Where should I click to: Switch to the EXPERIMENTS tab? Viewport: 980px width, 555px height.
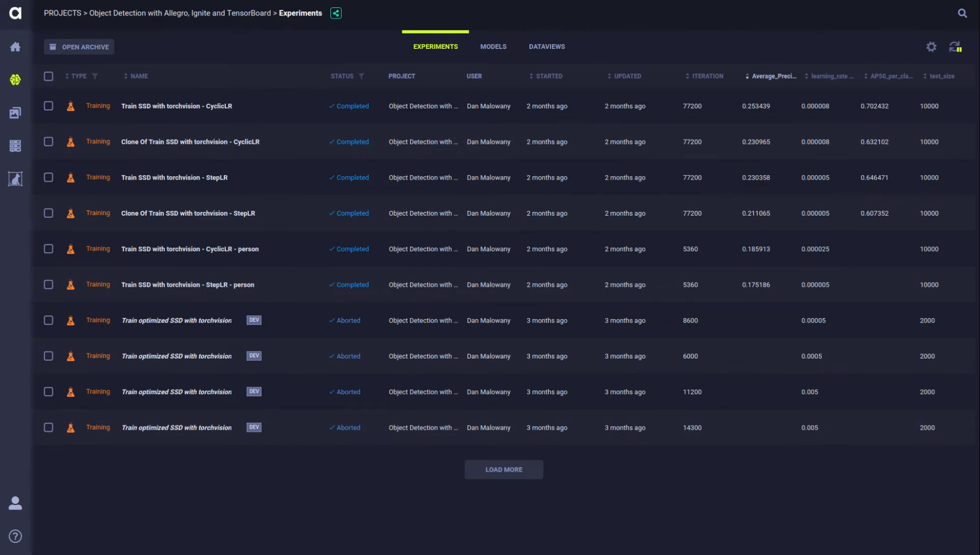[435, 47]
